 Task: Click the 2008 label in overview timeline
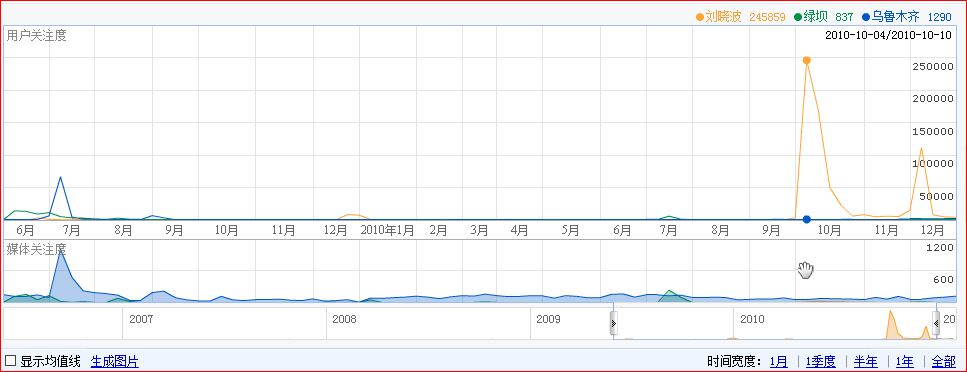(x=344, y=319)
